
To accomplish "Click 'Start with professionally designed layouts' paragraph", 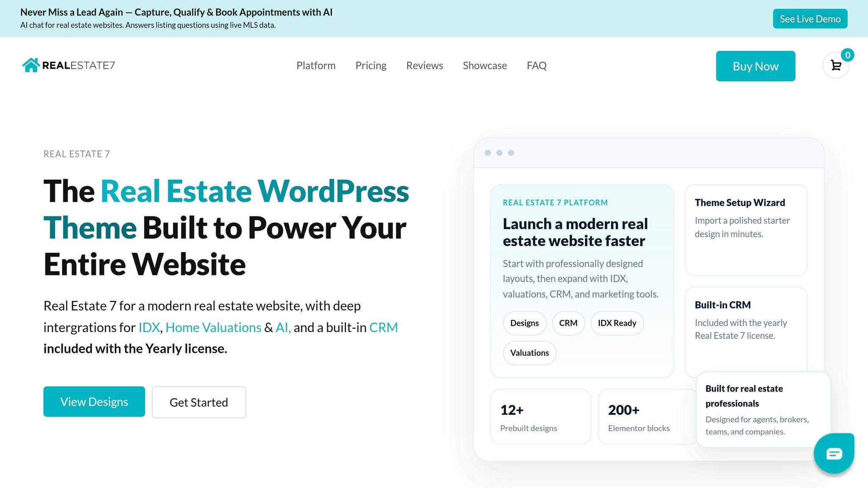I will (x=581, y=279).
